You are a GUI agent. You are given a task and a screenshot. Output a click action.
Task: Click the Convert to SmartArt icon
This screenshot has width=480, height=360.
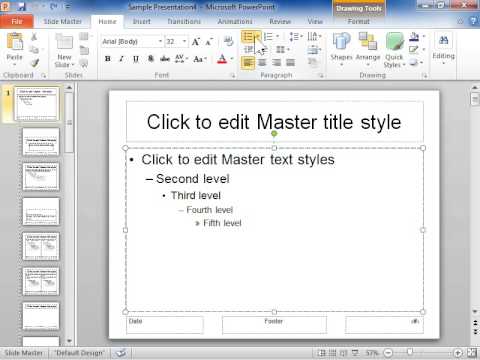[x=313, y=62]
